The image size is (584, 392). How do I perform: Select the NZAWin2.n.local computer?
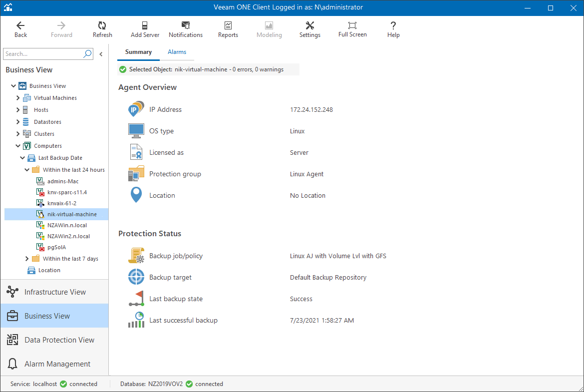click(68, 236)
